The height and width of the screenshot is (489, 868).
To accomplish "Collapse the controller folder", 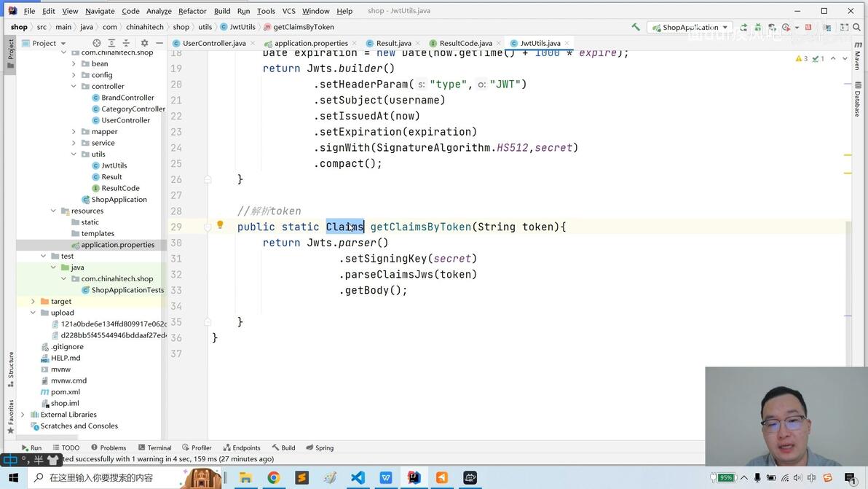I will point(74,86).
